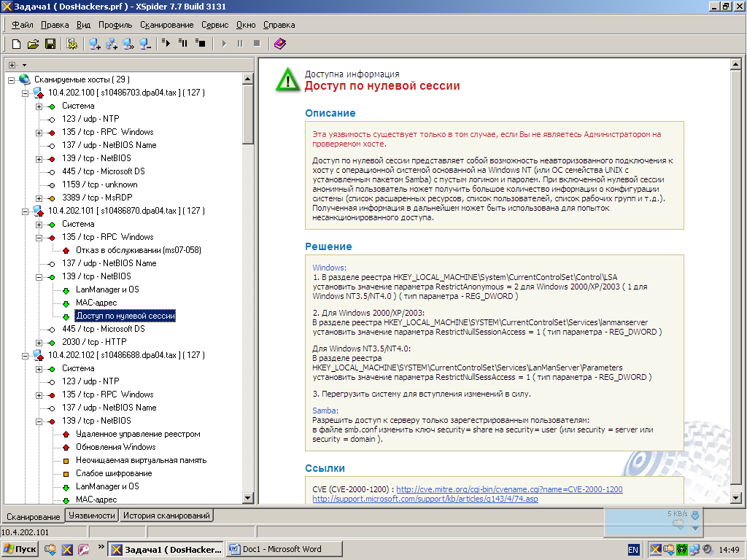Open a task file via the folder icon
This screenshot has height=560, width=747.
click(33, 44)
